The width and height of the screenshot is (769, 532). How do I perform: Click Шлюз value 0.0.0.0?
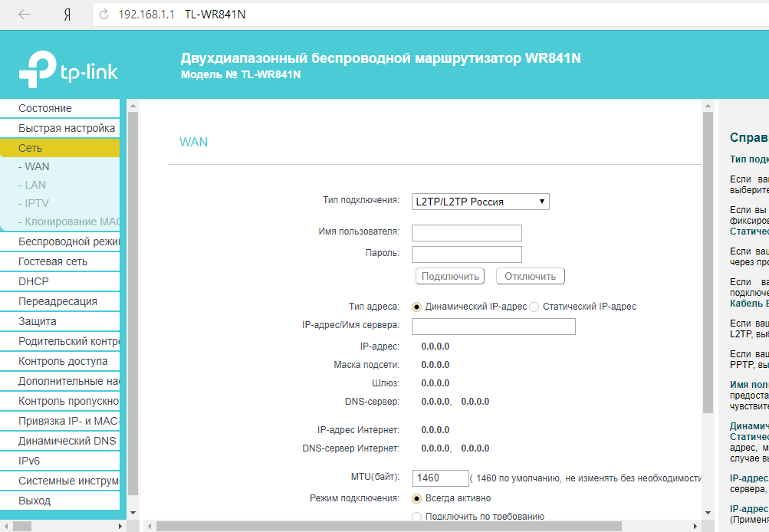click(x=435, y=383)
